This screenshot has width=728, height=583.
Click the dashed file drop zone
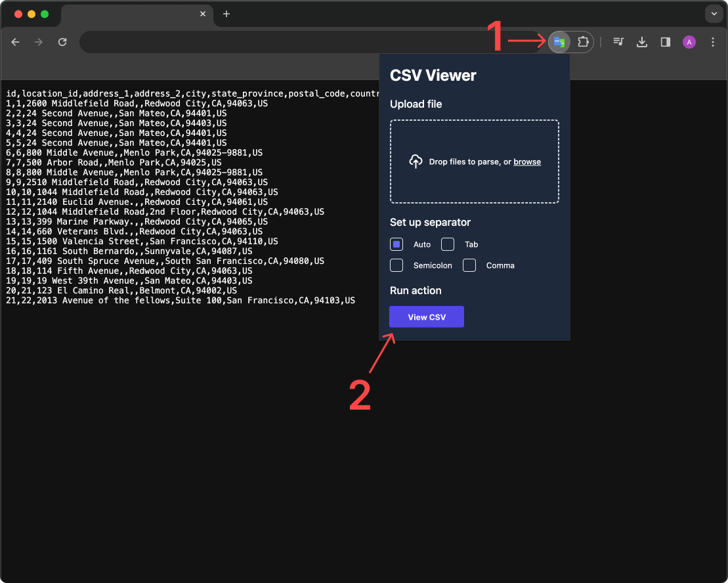(475, 162)
